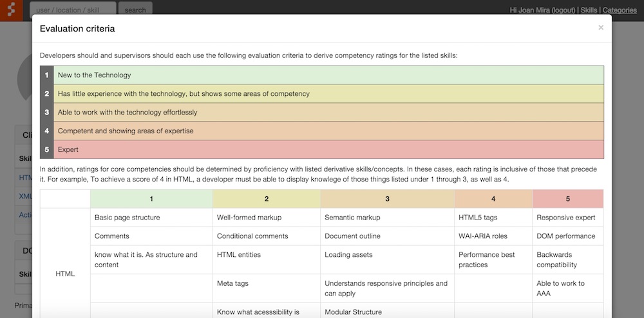Viewport: 644px width, 318px height.
Task: Click the orange app logo icon
Action: [x=11, y=10]
